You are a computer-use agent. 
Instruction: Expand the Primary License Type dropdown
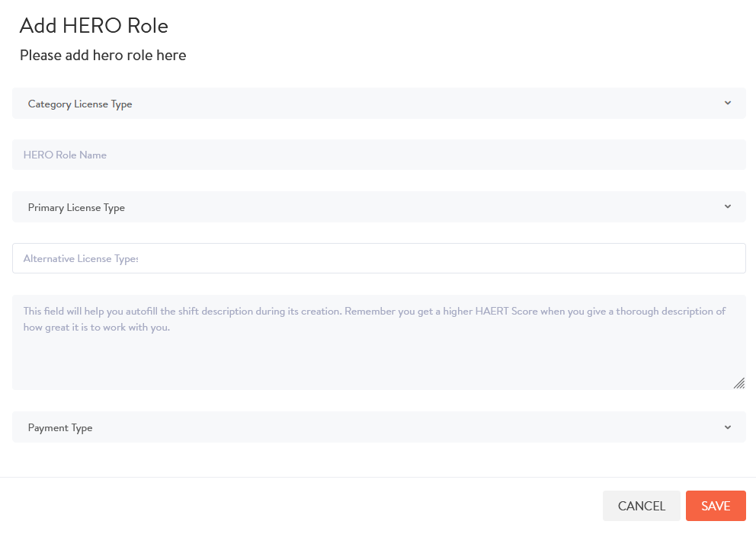point(379,207)
